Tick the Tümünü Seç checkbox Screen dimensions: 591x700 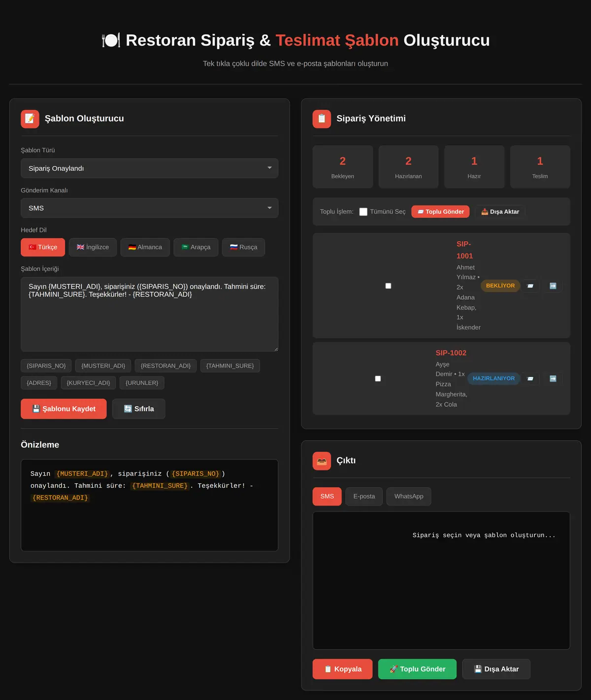pos(363,212)
